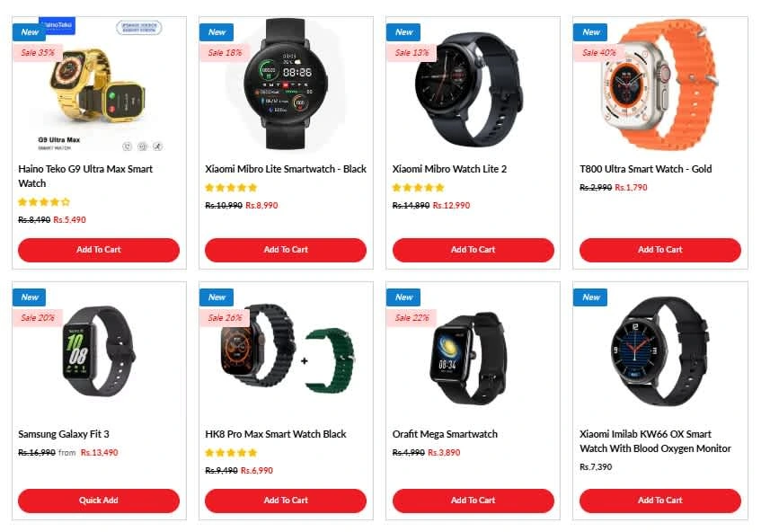Open the Xiaomi Imilab KW66 OX Smart Watch title

tap(655, 441)
